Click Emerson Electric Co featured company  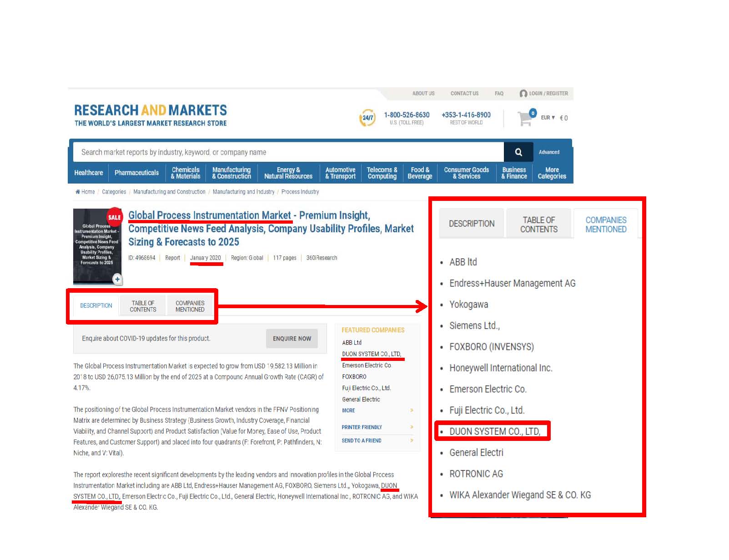pyautogui.click(x=366, y=365)
